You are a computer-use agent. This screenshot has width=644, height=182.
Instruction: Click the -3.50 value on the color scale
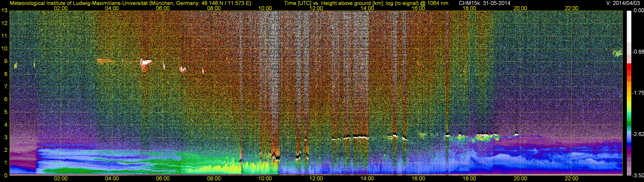pos(638,176)
